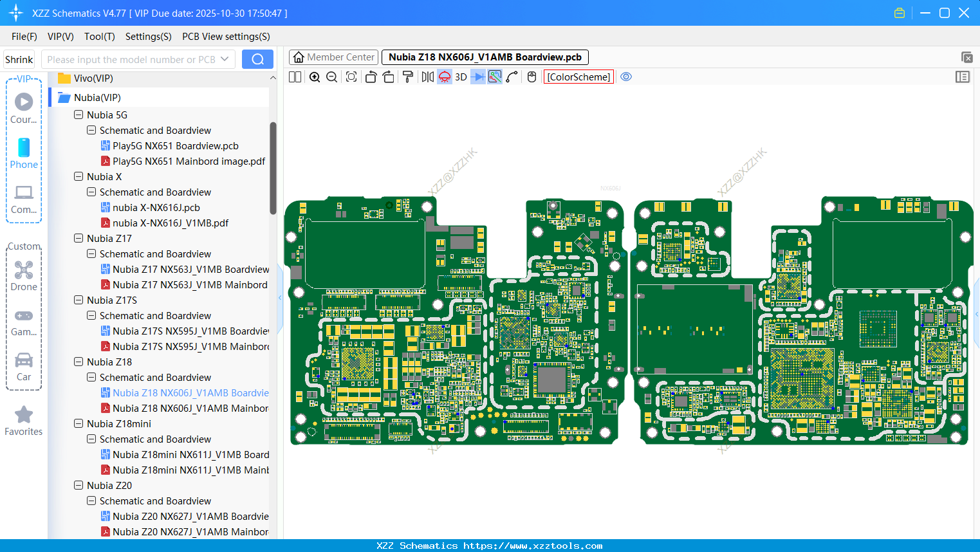Open nubia X-NX616J.pcb file
Screen dimensions: 980x552
pos(151,207)
